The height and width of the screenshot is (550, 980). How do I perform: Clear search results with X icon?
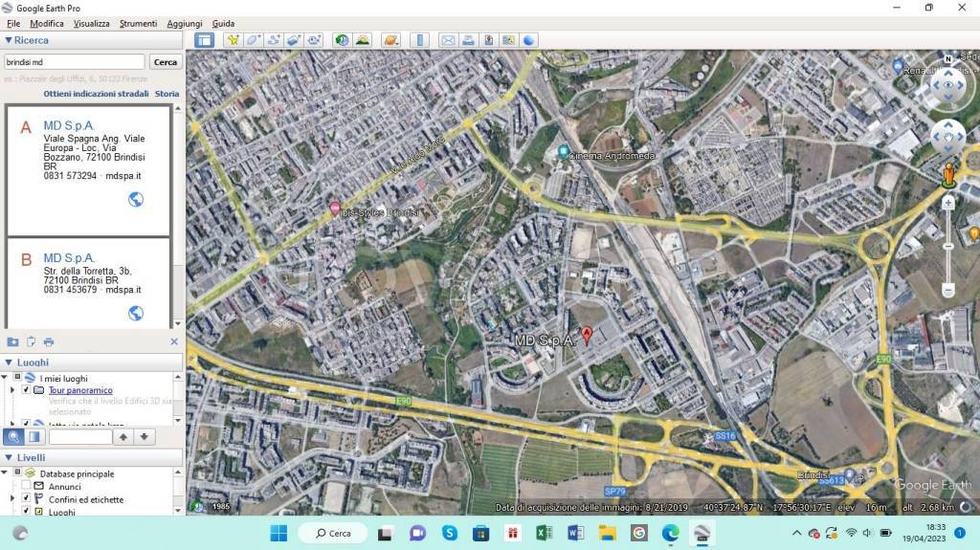[174, 341]
